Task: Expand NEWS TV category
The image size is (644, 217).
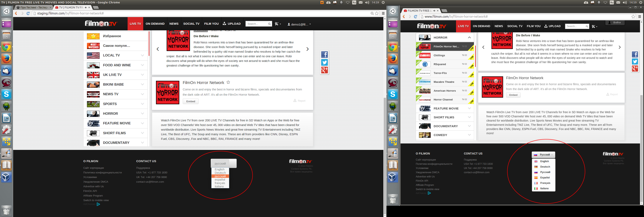Action: 142,94
